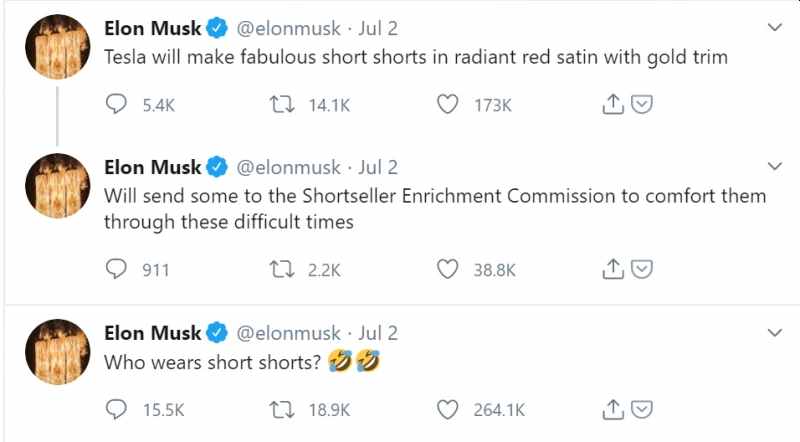Open Elon Musk's profile from the first tweet's name
Screen dimensions: 800x442
tap(152, 28)
